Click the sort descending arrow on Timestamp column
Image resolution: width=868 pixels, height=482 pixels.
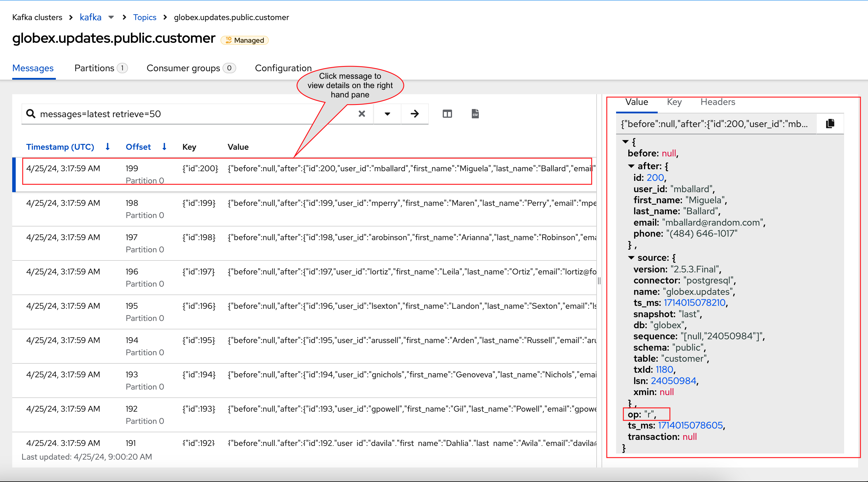coord(107,147)
